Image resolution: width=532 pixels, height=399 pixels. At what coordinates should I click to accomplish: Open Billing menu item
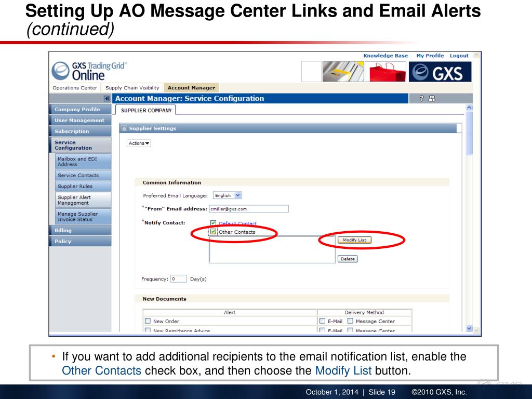click(x=81, y=230)
